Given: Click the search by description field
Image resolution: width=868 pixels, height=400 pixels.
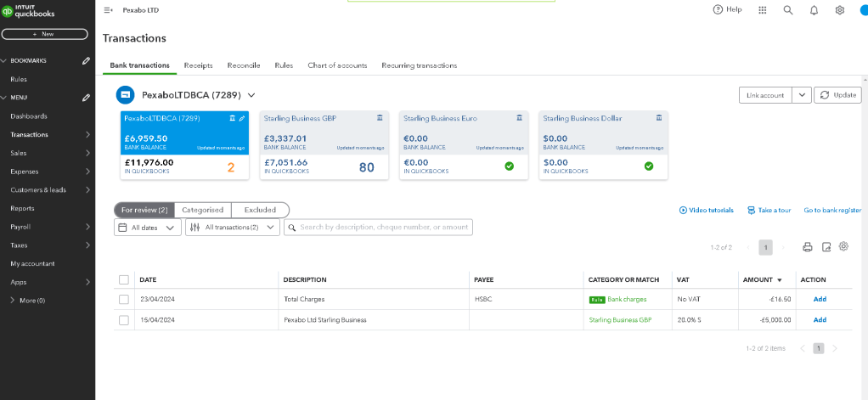Looking at the screenshot, I should tap(378, 228).
